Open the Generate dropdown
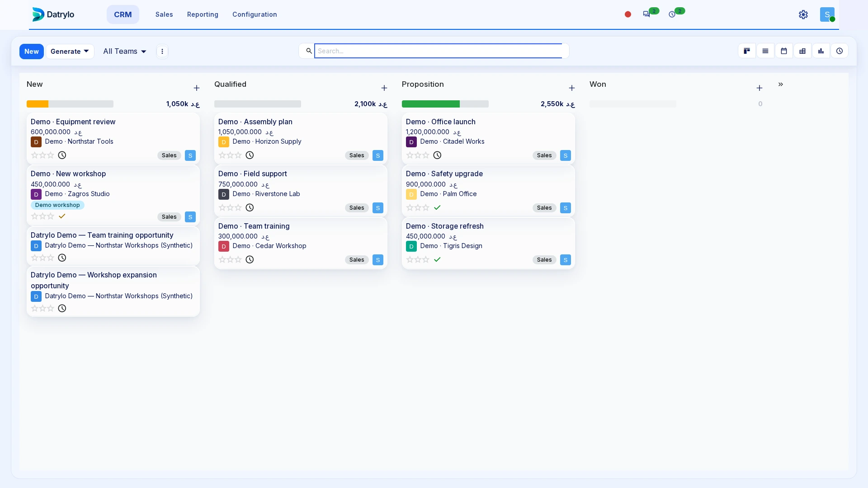 pyautogui.click(x=70, y=52)
